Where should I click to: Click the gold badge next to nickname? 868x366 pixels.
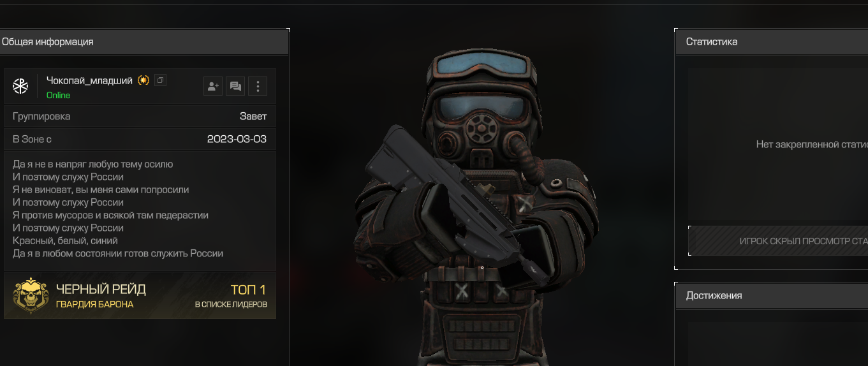coord(143,80)
